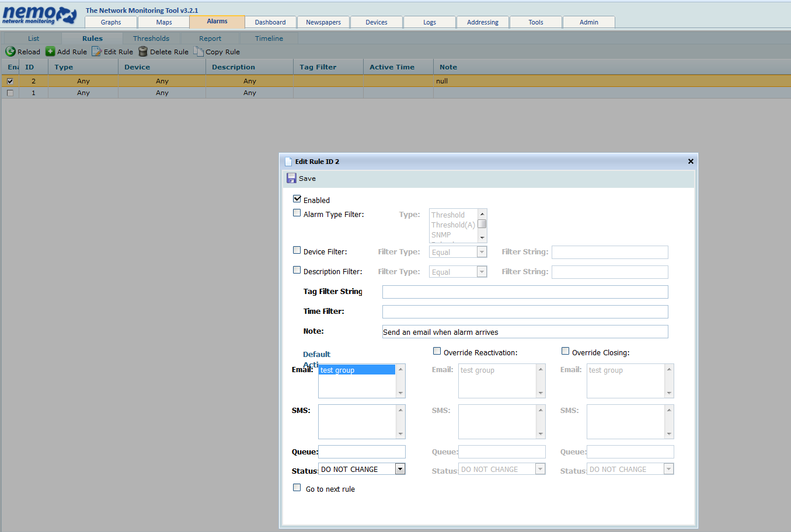Image resolution: width=791 pixels, height=532 pixels.
Task: Switch to the Dashboard tab
Action: pyautogui.click(x=270, y=22)
